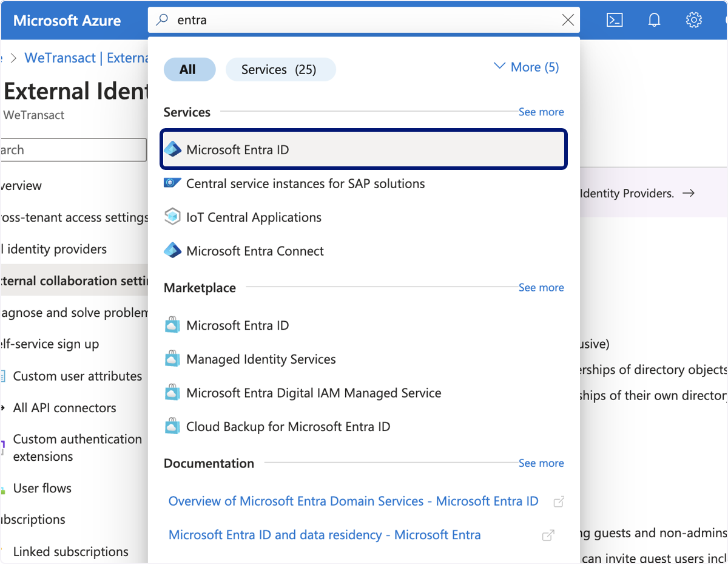The height and width of the screenshot is (564, 728).
Task: Click the arrow after Identity Providers
Action: point(689,193)
